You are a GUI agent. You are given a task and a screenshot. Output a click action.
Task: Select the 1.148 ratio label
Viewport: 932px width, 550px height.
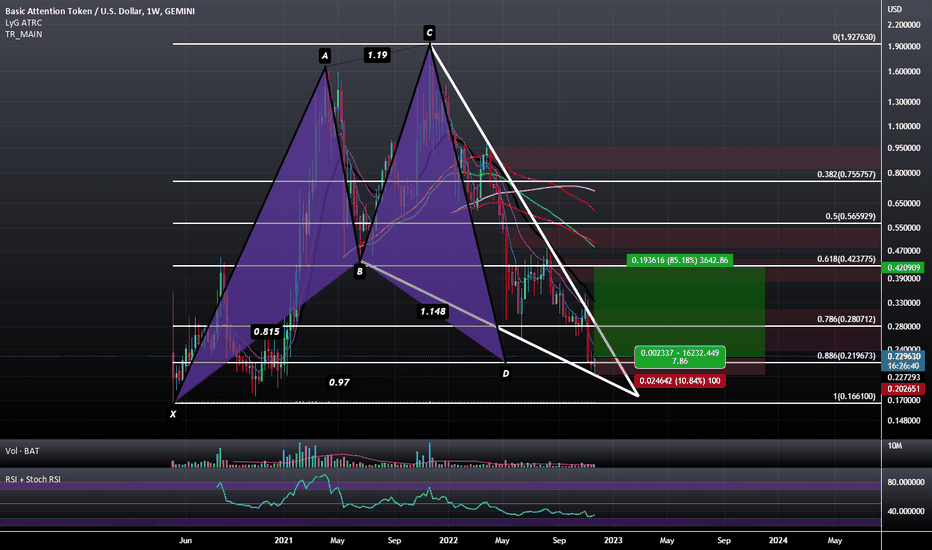point(433,311)
